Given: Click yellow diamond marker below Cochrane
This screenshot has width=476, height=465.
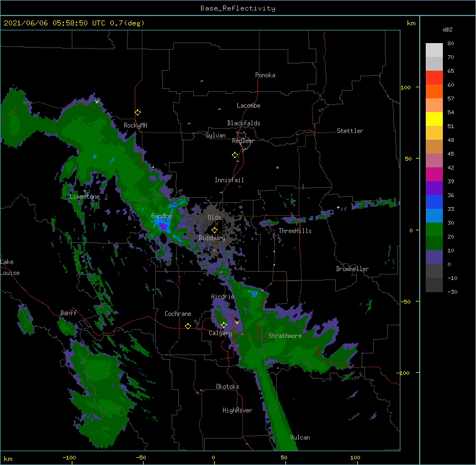Looking at the screenshot, I should pyautogui.click(x=188, y=326).
